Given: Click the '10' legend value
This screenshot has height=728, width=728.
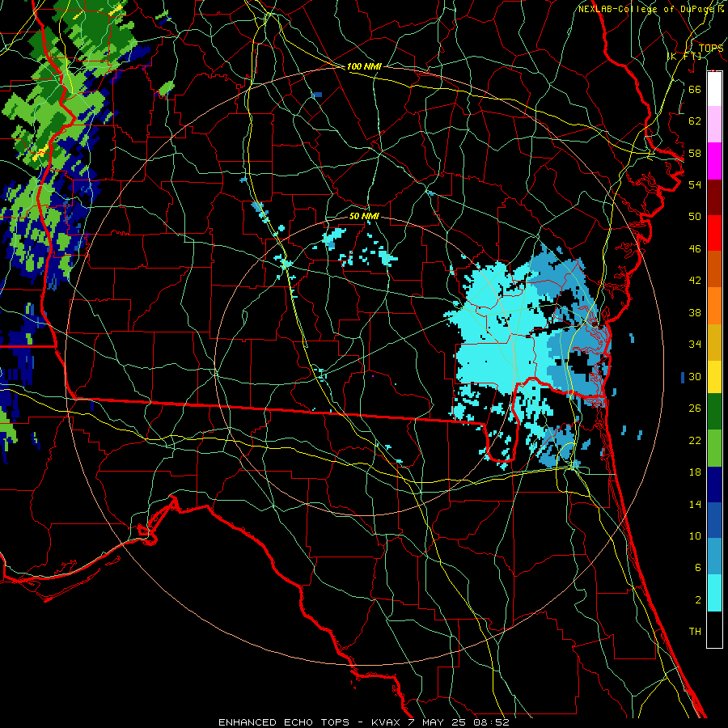Looking at the screenshot, I should [695, 535].
